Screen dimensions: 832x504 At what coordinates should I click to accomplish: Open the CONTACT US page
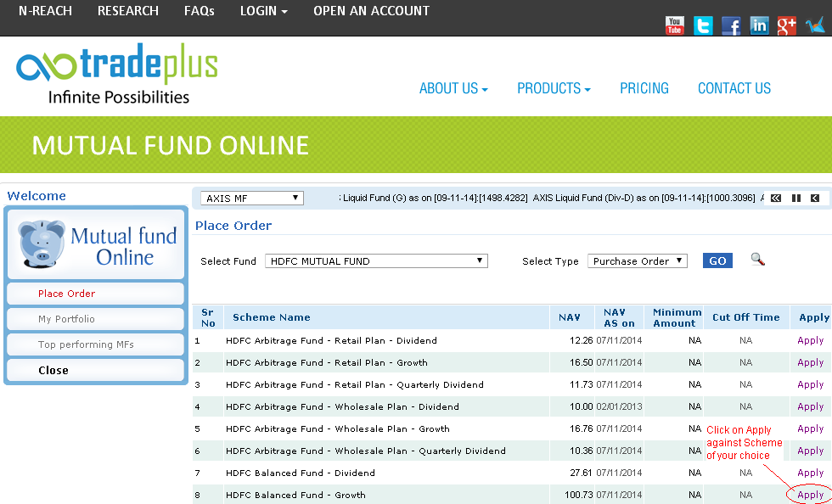click(734, 88)
